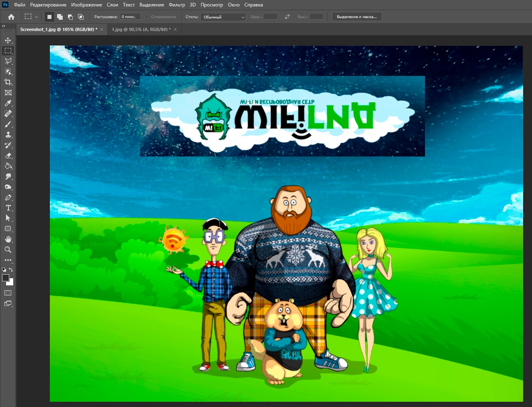
Task: Select the Pen tool
Action: pos(8,197)
